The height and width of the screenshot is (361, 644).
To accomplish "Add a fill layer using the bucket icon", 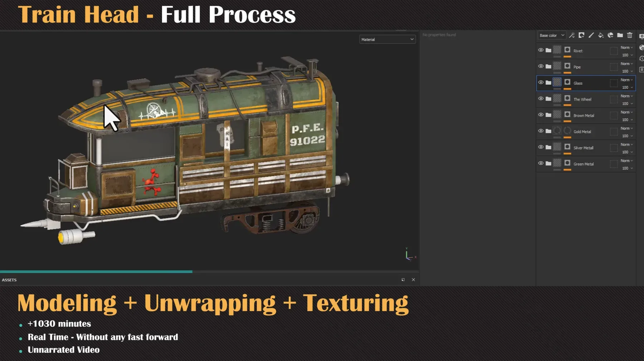I will tap(601, 35).
